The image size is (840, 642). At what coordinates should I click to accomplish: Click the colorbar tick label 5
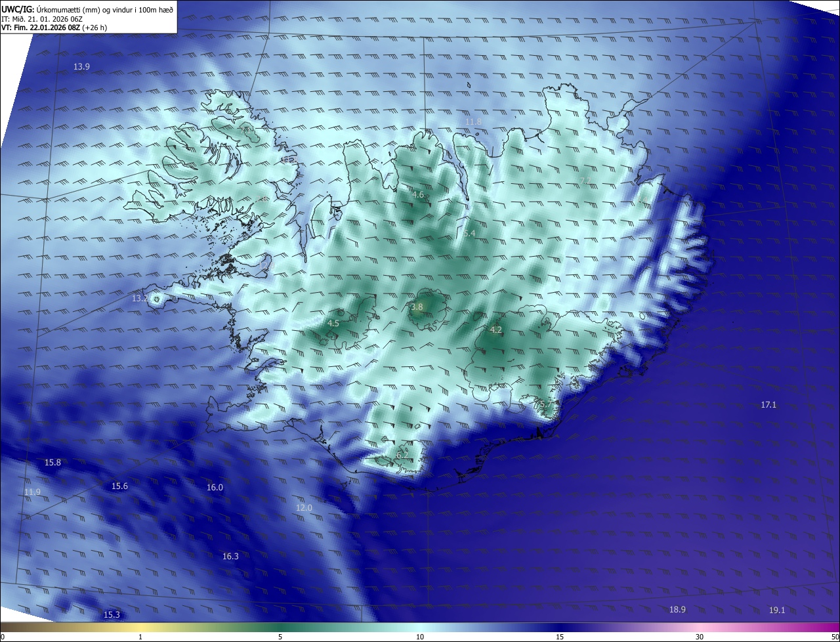point(280,637)
